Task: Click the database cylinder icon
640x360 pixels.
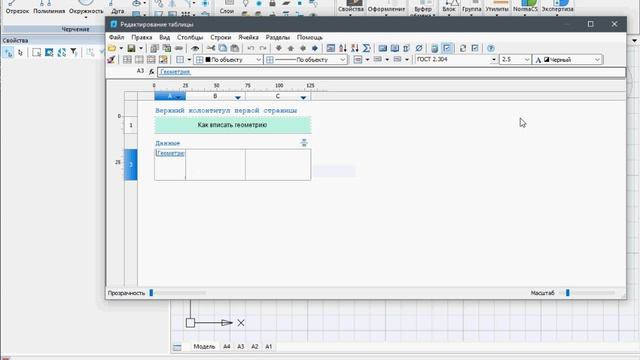Action: pyautogui.click(x=435, y=48)
